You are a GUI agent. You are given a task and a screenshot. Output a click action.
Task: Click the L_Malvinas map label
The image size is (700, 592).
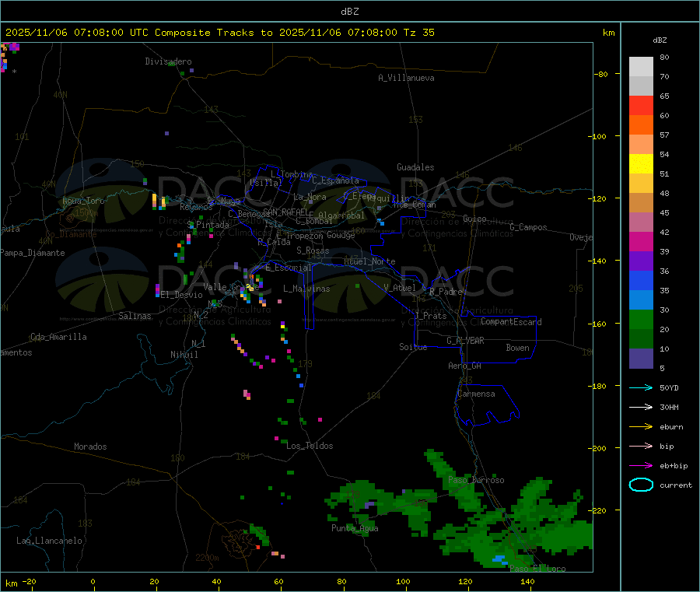click(306, 289)
